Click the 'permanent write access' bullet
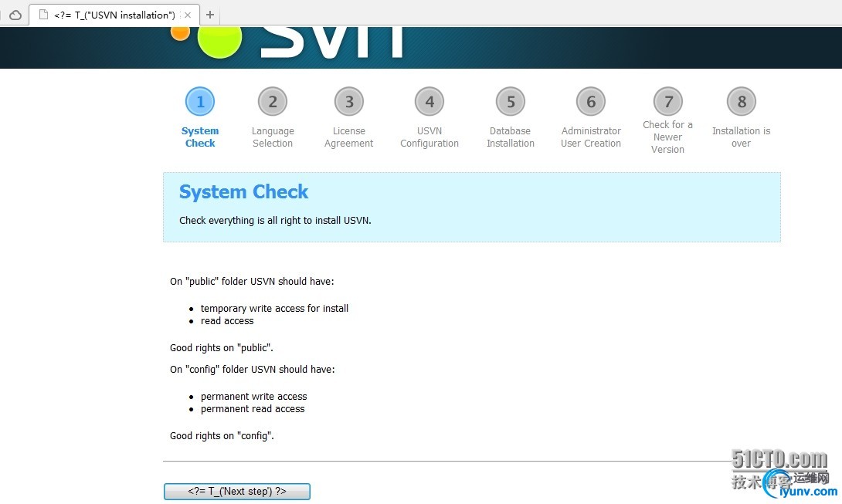Viewport: 842px width, 504px height. click(254, 397)
